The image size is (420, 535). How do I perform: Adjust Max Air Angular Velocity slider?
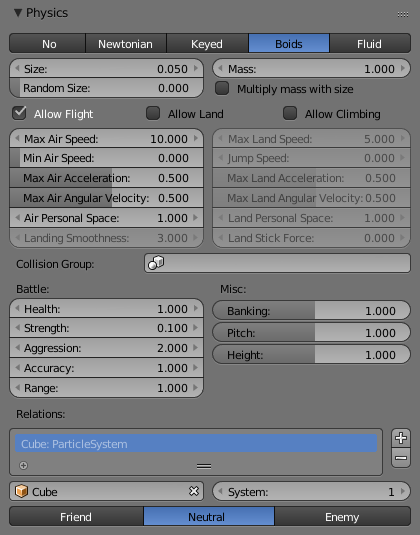click(106, 198)
